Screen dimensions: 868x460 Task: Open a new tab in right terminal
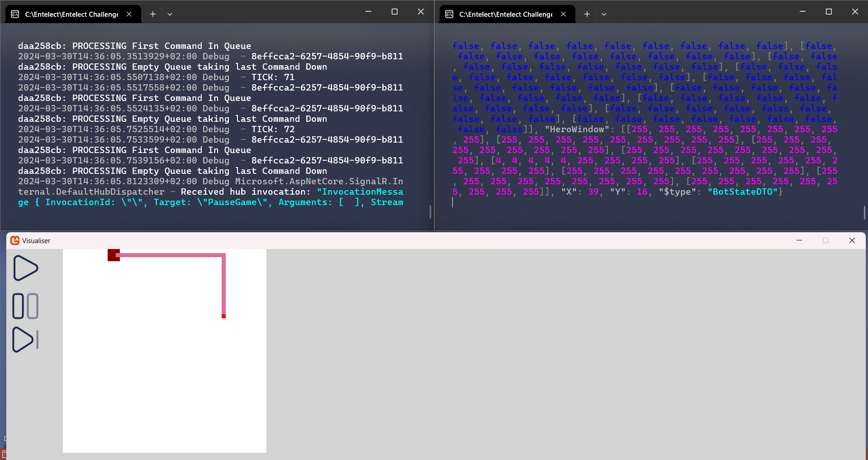pyautogui.click(x=587, y=14)
